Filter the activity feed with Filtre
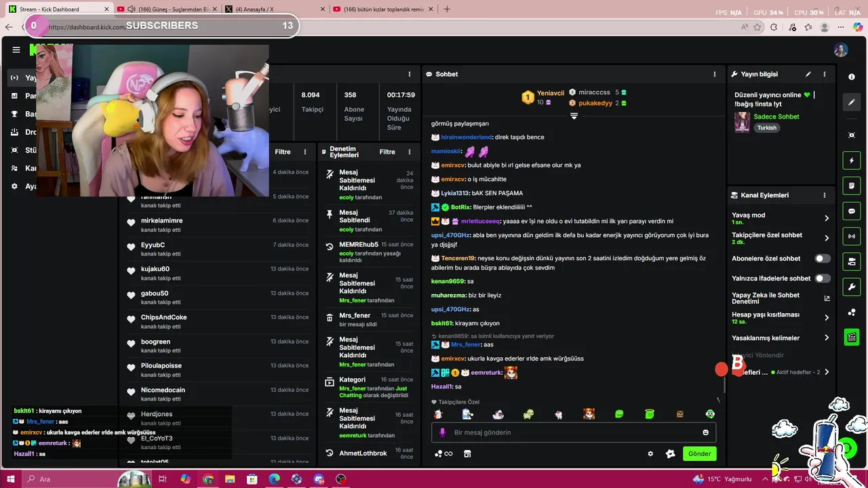The image size is (868, 488). (283, 152)
